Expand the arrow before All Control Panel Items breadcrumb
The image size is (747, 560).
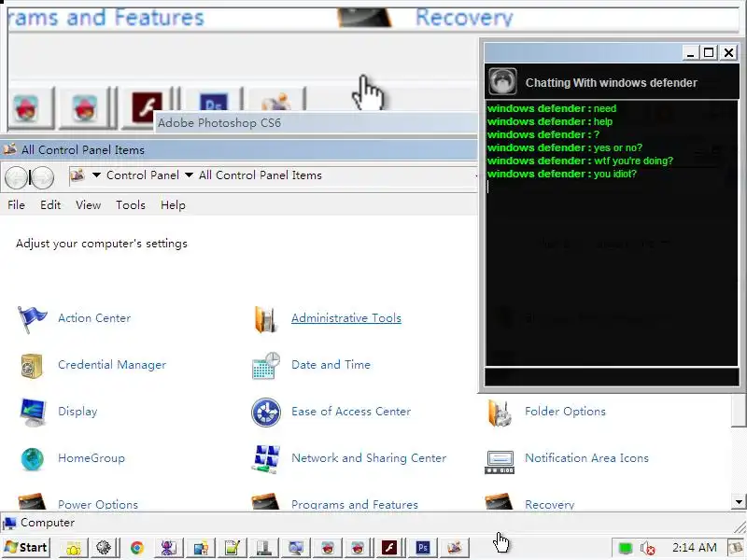pos(189,175)
